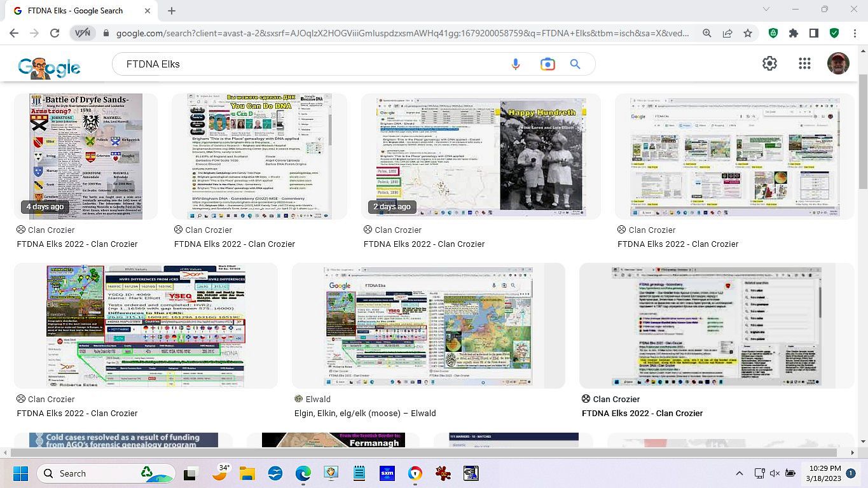Open the Fermanagh image result

(x=333, y=440)
